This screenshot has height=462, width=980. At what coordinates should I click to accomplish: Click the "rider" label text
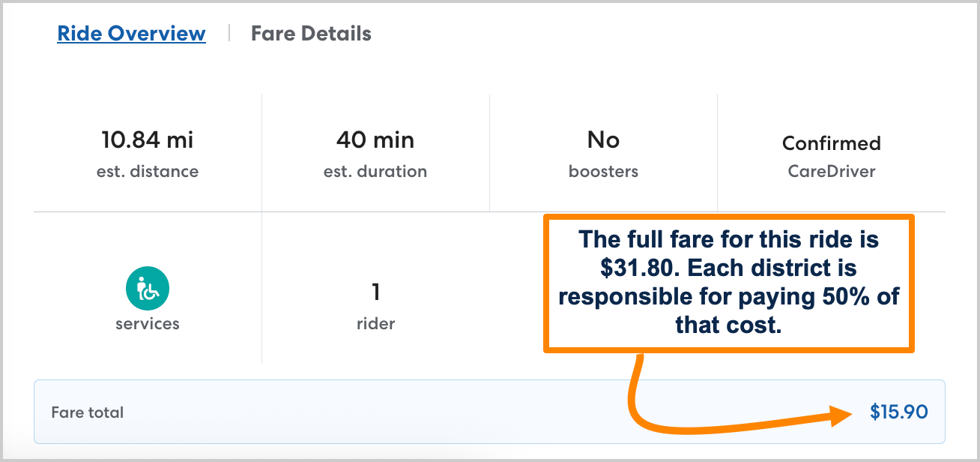(375, 324)
